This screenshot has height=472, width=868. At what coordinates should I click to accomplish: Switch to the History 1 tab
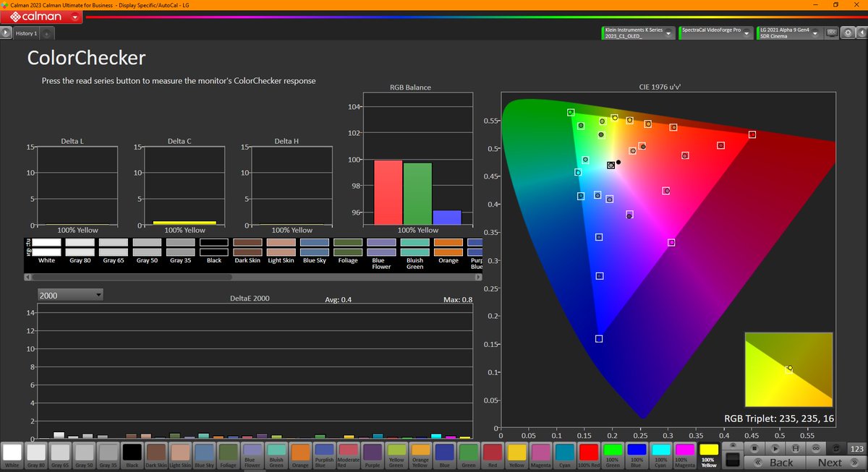26,33
